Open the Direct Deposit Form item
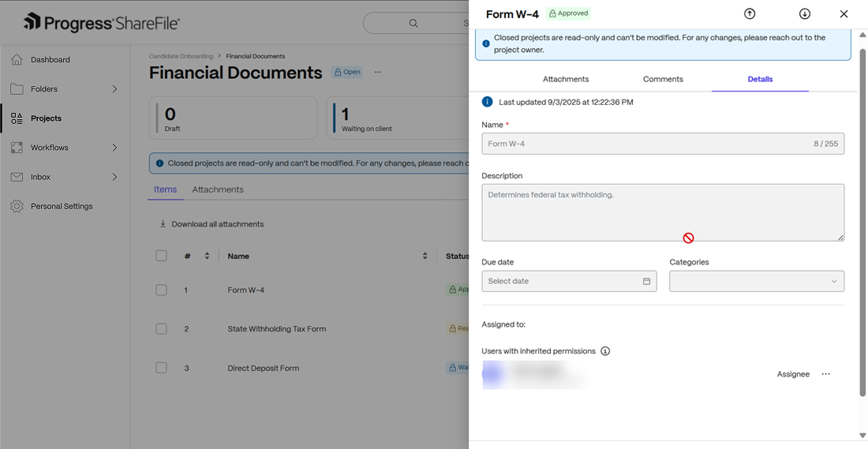Viewport: 868px width, 449px height. click(264, 368)
